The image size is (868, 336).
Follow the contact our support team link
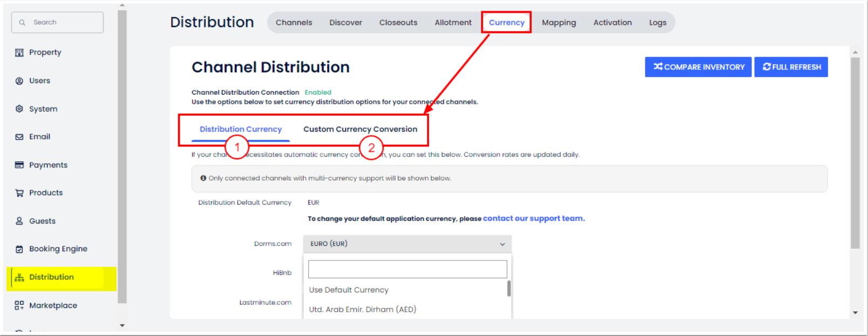click(x=533, y=219)
